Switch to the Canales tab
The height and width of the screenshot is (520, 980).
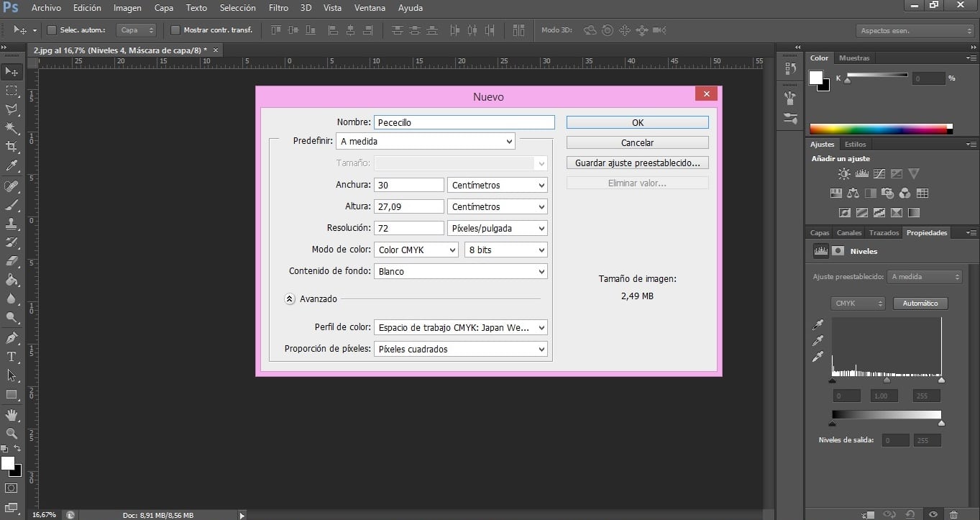pos(849,232)
